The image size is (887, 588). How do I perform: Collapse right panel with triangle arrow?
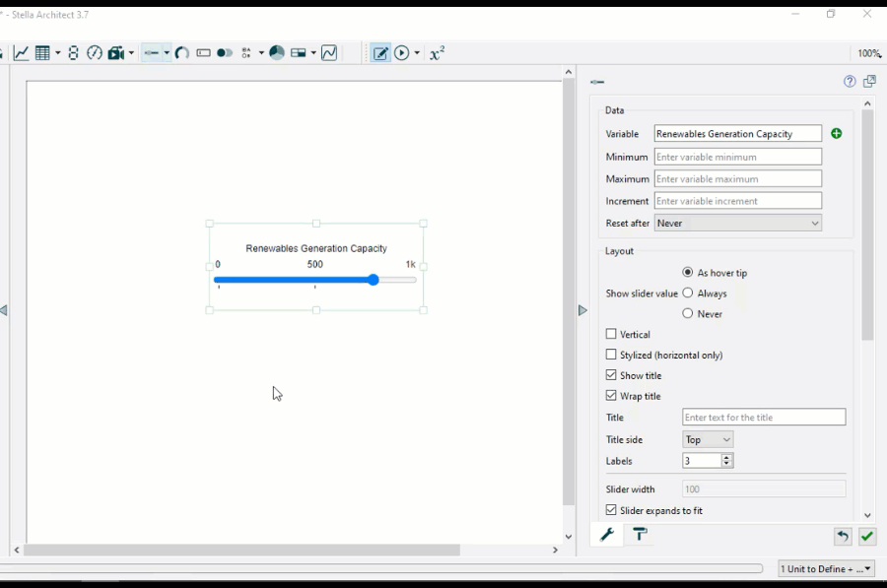(582, 310)
